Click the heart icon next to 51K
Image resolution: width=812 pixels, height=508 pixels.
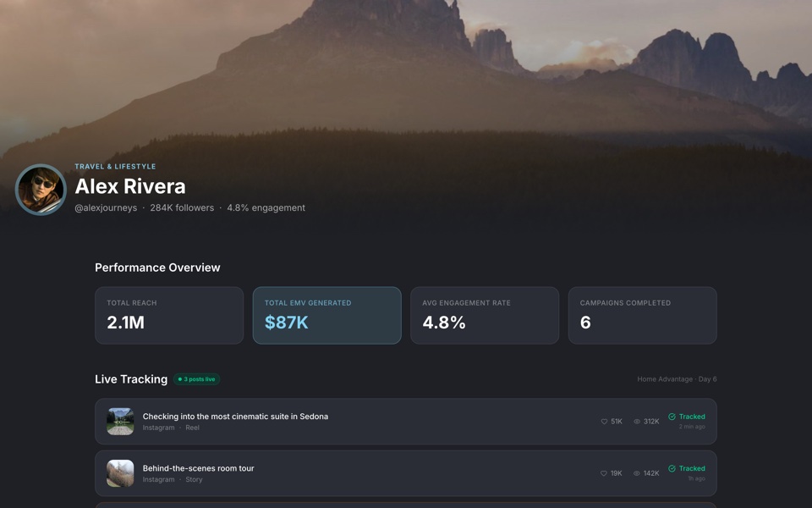[604, 422]
